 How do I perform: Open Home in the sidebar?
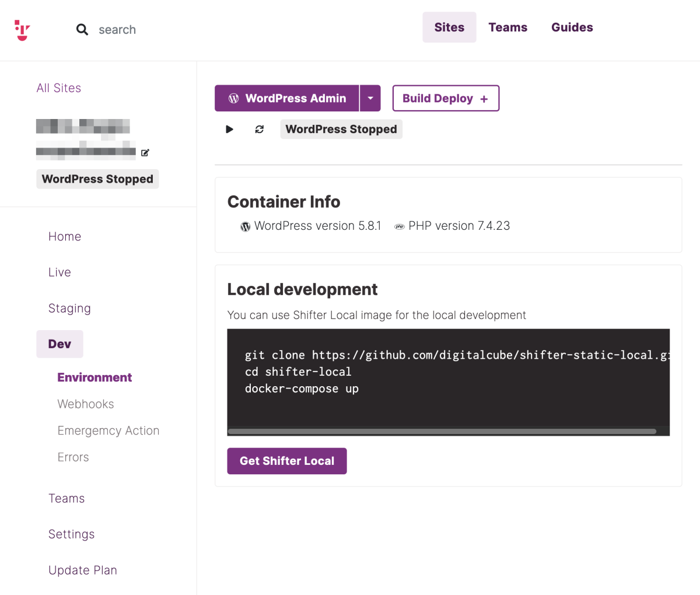click(x=65, y=236)
